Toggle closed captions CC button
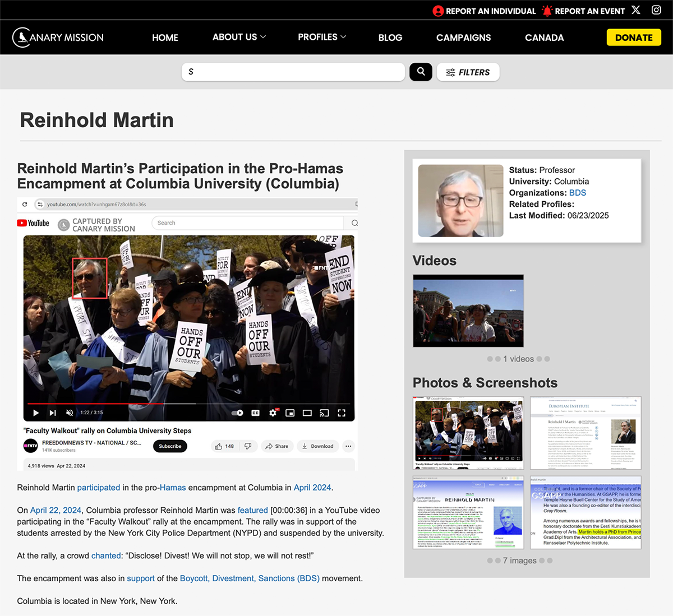Image resolution: width=673 pixels, height=616 pixels. click(x=256, y=413)
